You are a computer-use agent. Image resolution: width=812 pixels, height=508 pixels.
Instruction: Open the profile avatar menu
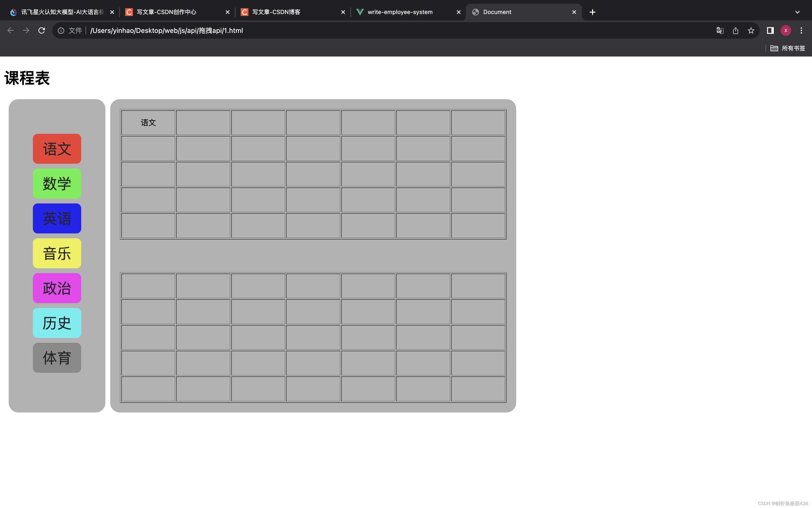[x=786, y=30]
